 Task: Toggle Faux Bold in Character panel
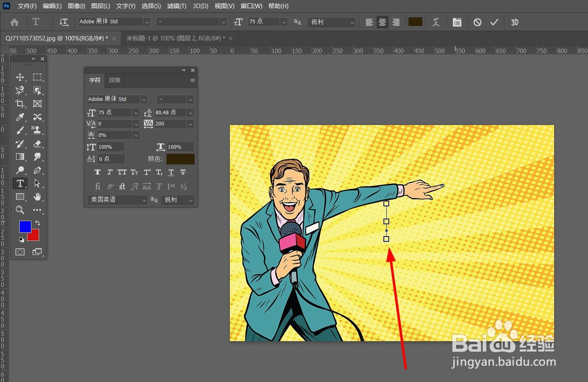point(97,172)
